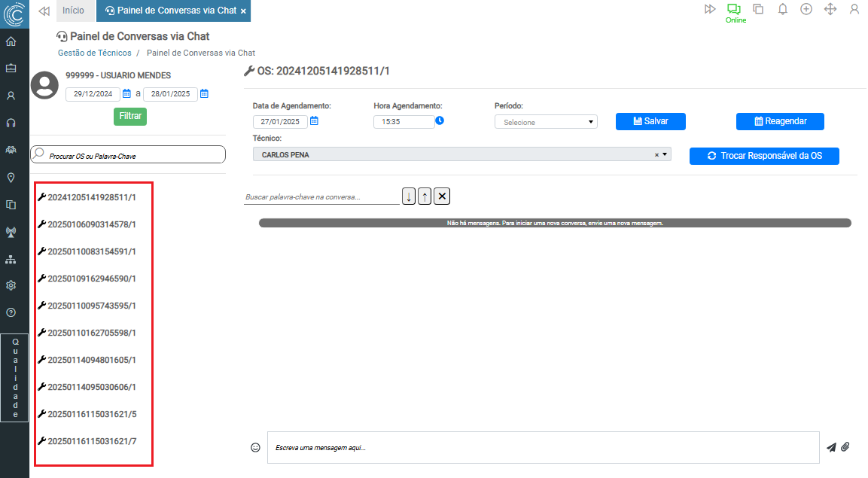
Task: Click the paperclip attachment icon
Action: pos(845,447)
